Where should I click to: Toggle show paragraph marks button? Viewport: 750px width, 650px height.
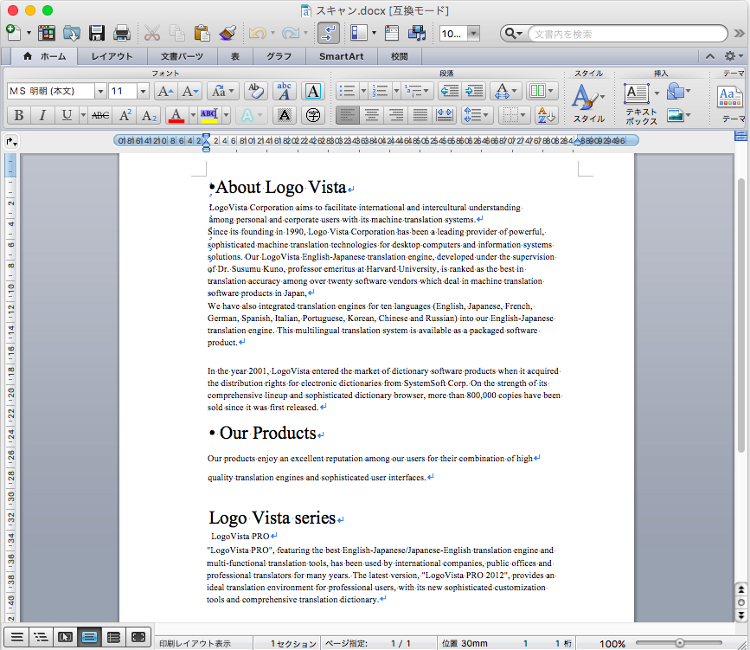click(329, 33)
